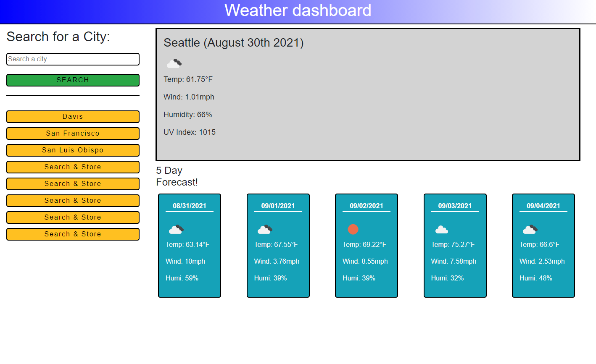Select the sun icon on the 09/02/2021 card
The width and height of the screenshot is (596, 364).
353,229
